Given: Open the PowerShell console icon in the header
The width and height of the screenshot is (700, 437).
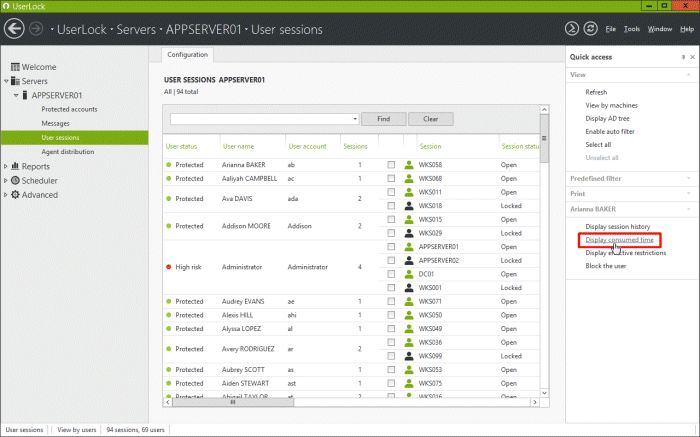Looking at the screenshot, I should [572, 29].
